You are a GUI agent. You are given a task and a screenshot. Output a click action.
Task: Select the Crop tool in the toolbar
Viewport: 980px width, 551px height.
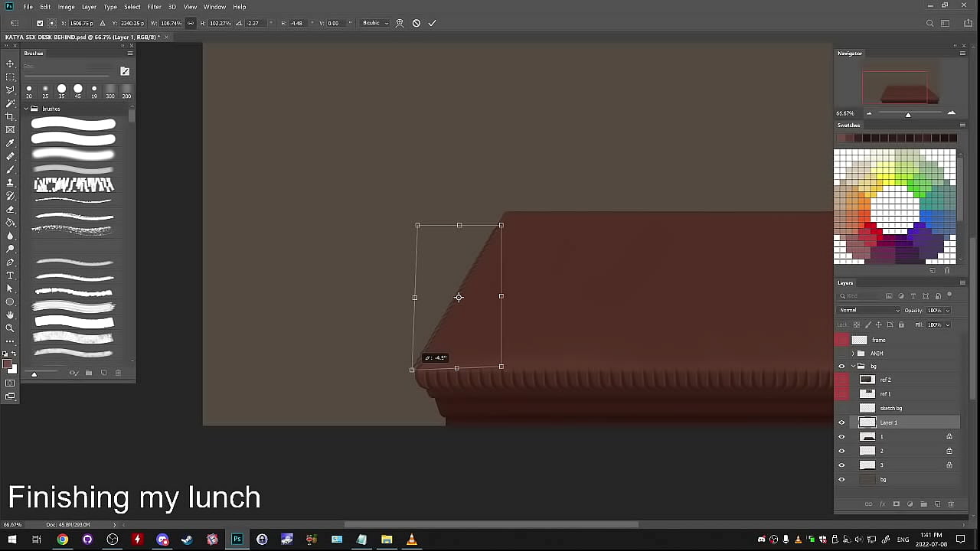pyautogui.click(x=10, y=116)
